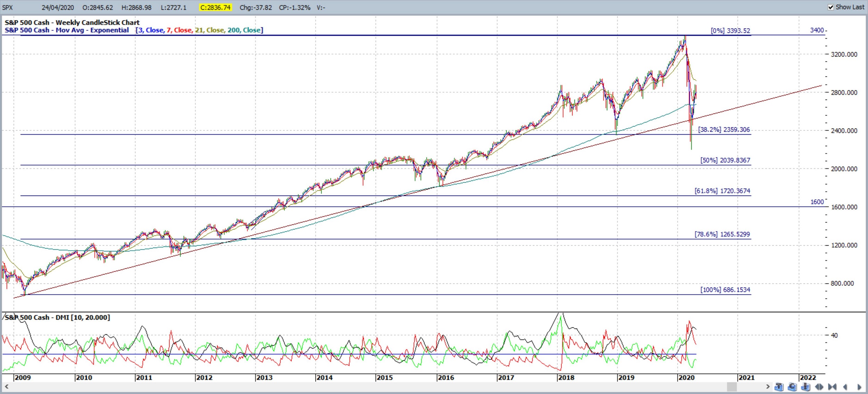Click the 2020 year marker on time axis
The image size is (868, 394).
point(686,378)
